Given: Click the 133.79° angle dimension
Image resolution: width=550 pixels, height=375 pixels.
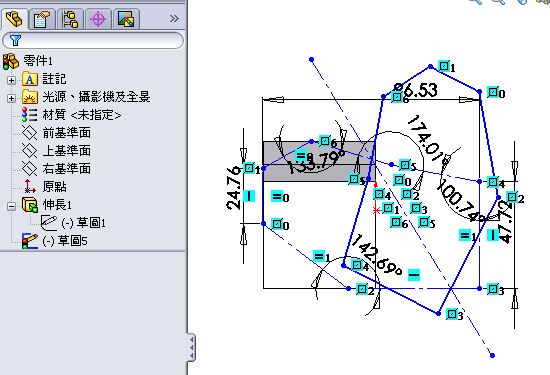Looking at the screenshot, I should 316,161.
